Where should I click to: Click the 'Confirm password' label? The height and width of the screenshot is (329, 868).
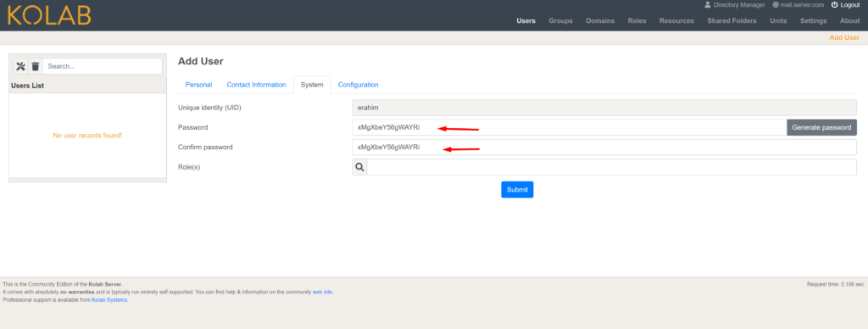[205, 148]
